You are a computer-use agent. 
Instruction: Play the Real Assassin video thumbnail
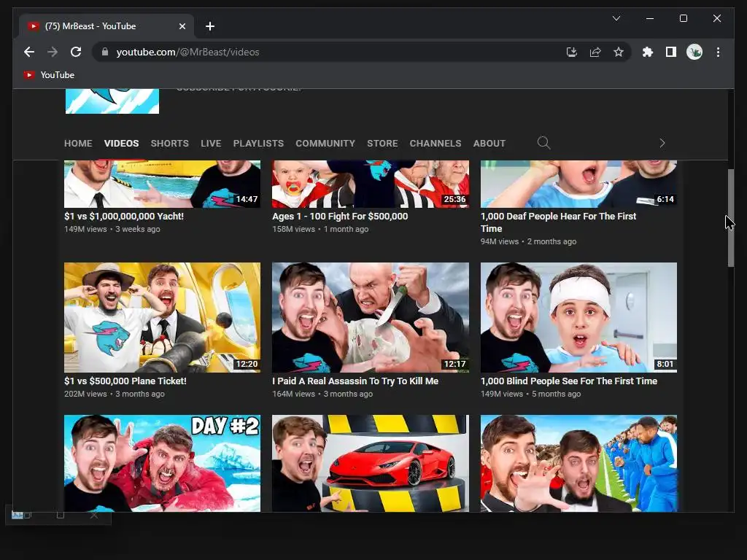tap(370, 317)
